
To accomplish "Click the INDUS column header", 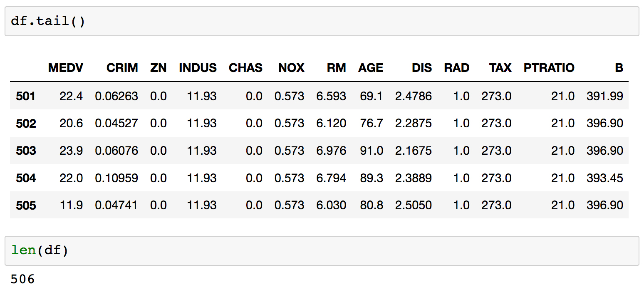I will pyautogui.click(x=198, y=68).
